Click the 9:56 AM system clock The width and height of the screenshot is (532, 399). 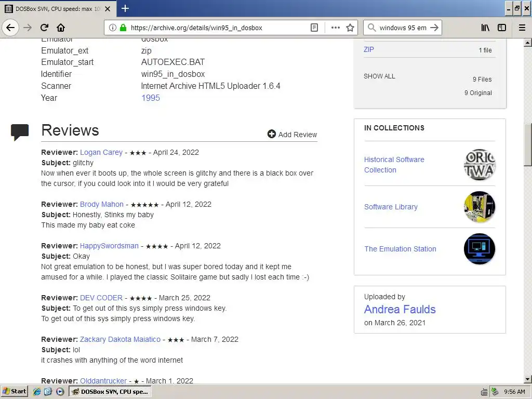(514, 392)
